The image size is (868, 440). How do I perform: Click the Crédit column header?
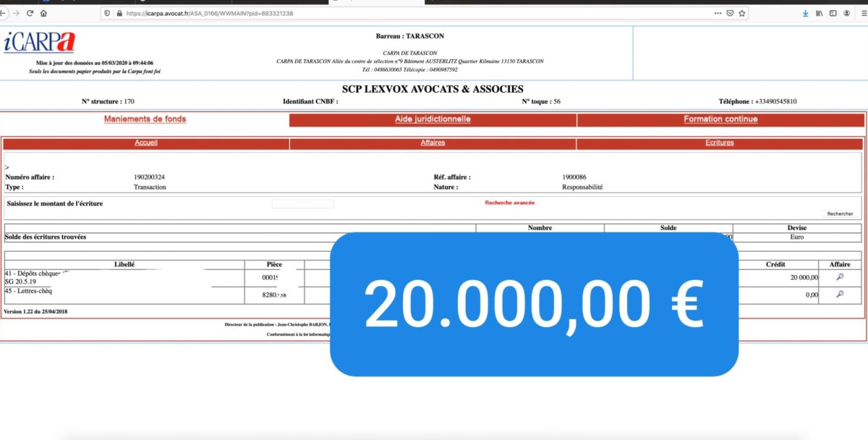(775, 264)
